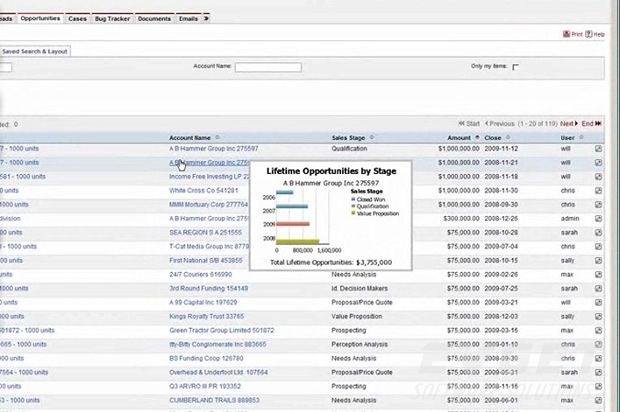620x412 pixels.
Task: Edit the $300,000.00 admin opportunity row
Action: pos(598,219)
